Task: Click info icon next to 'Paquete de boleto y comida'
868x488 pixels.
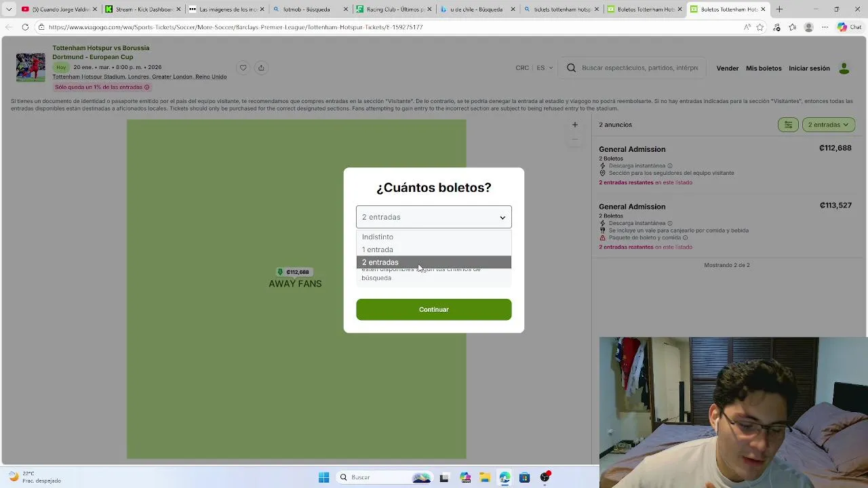Action: pyautogui.click(x=685, y=238)
